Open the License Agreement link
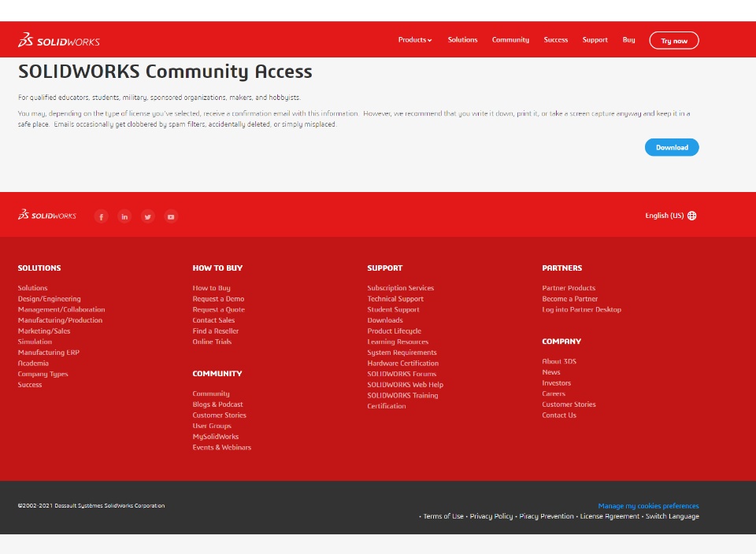Viewport: 756px width, 554px height. click(x=610, y=516)
